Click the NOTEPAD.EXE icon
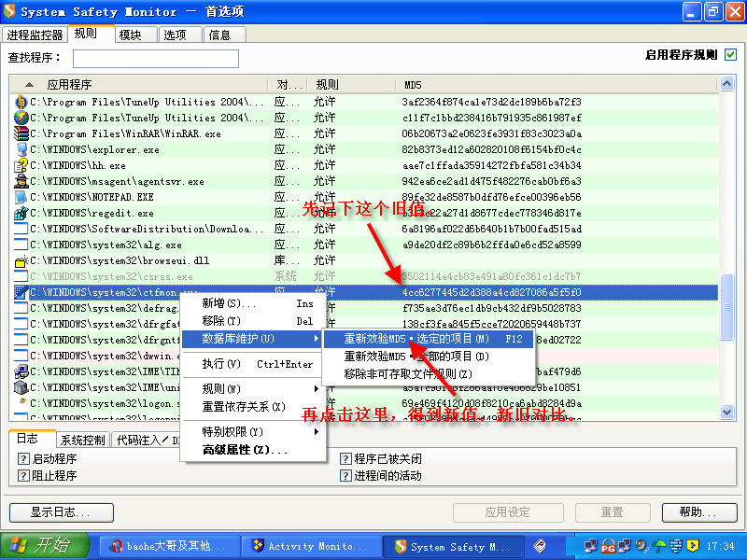 pos(21,197)
